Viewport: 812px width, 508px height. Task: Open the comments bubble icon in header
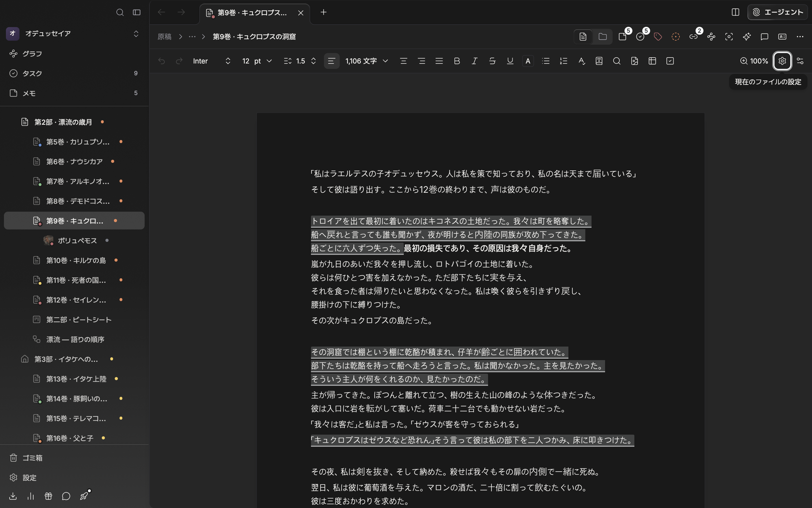765,37
